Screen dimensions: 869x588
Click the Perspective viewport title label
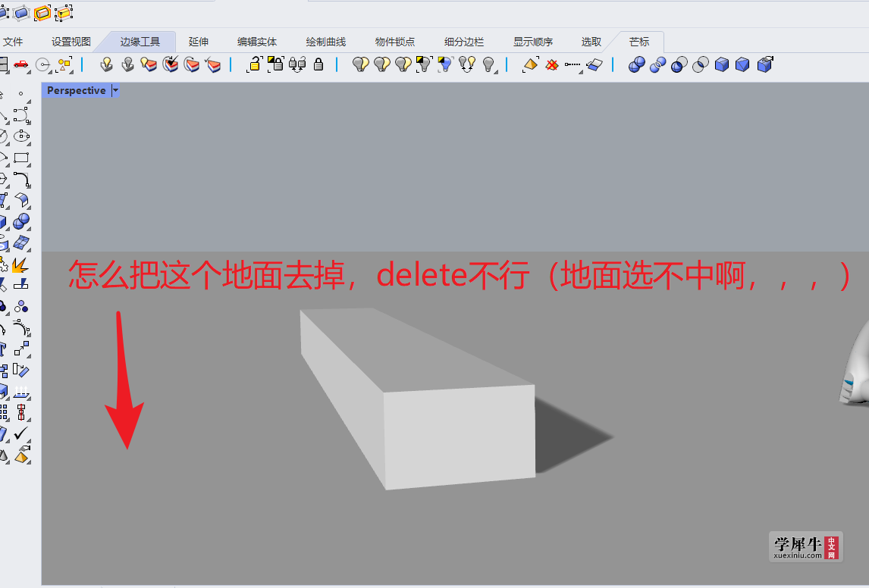pos(77,90)
